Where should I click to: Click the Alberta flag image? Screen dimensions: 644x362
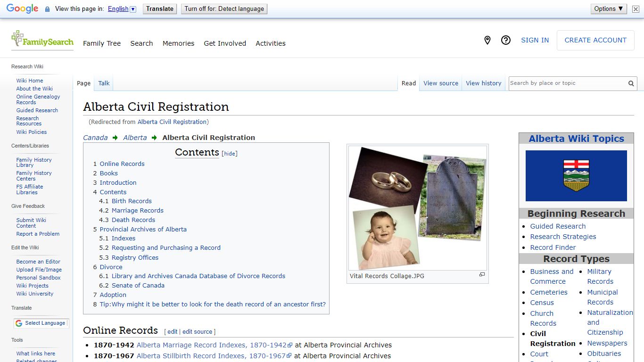click(x=576, y=176)
